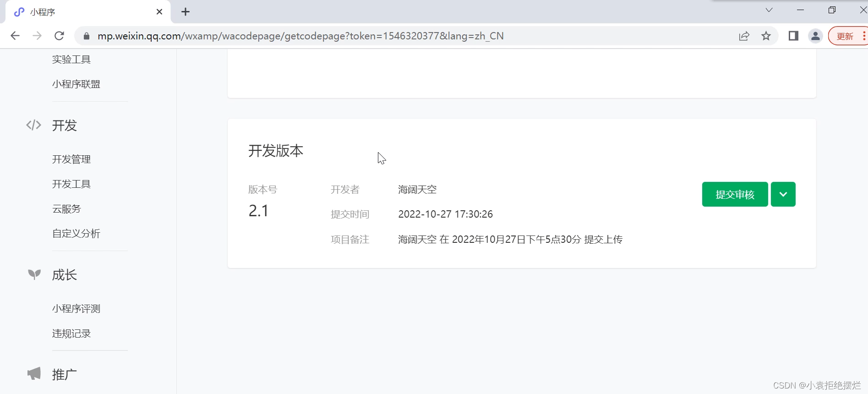
Task: Click the 推广 megaphone icon
Action: (x=34, y=373)
